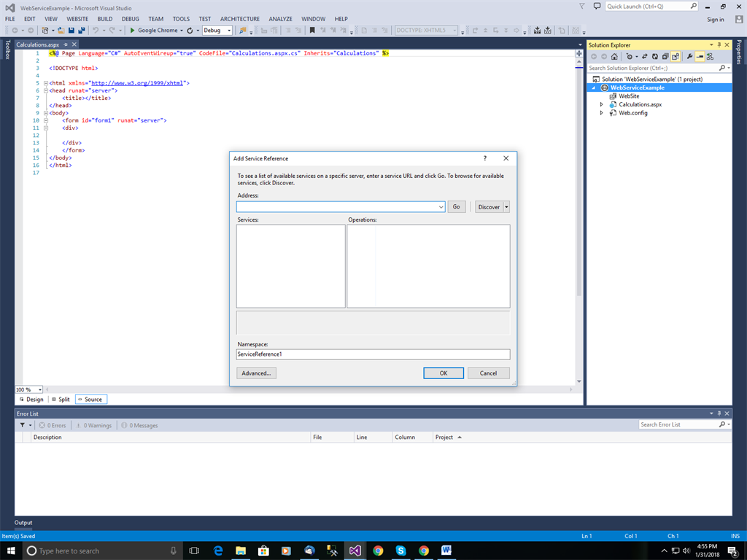
Task: Click the dialog help question mark
Action: [485, 158]
